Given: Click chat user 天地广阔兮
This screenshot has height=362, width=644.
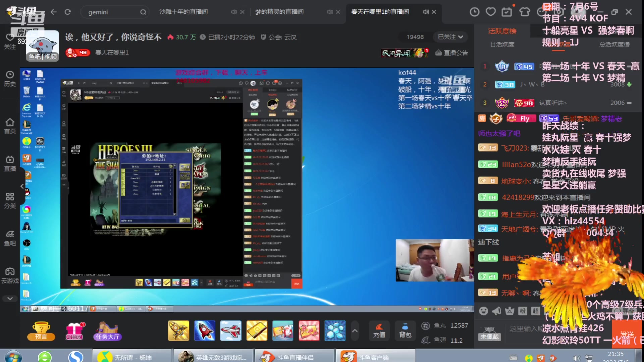Looking at the screenshot, I should pyautogui.click(x=520, y=229).
